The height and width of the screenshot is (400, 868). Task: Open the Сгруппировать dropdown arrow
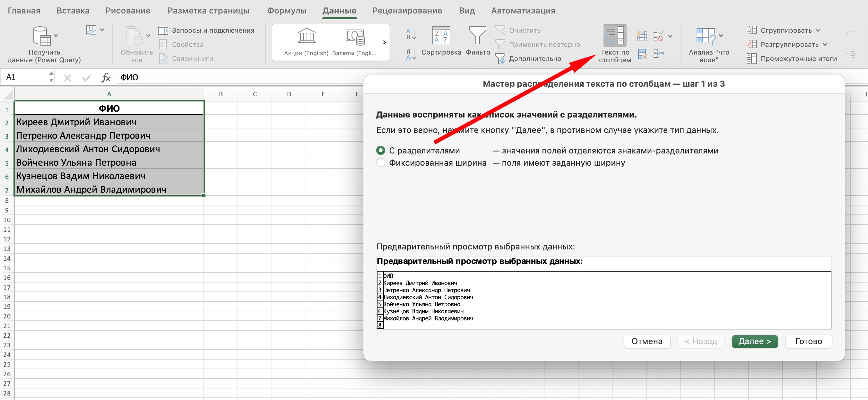818,30
